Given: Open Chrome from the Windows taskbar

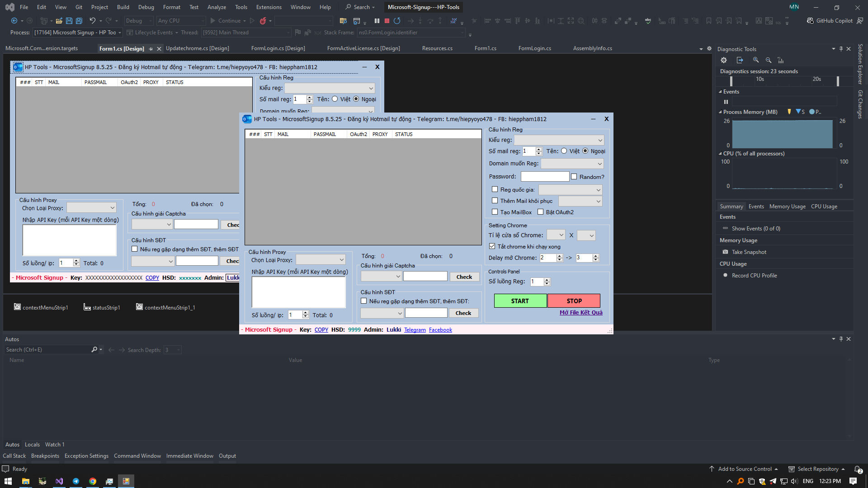Looking at the screenshot, I should (x=93, y=481).
